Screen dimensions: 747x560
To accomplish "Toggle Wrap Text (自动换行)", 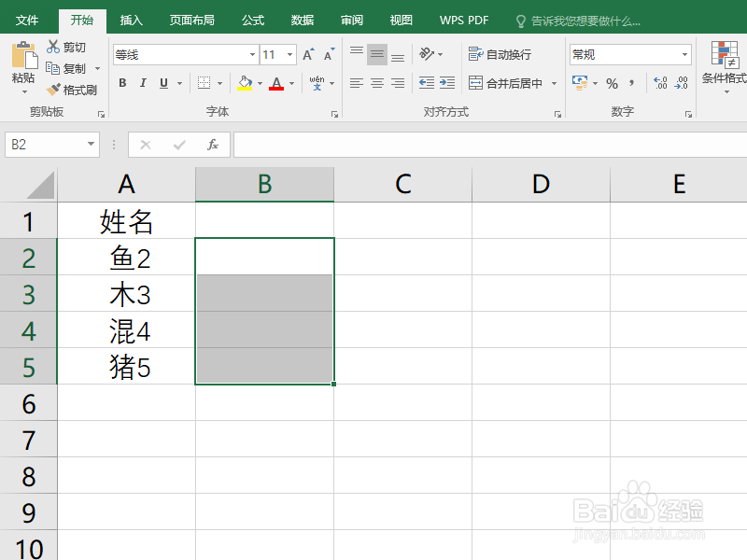I will coord(500,54).
